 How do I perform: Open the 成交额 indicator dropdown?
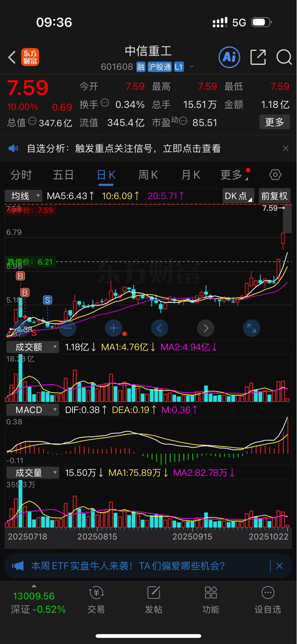coord(32,347)
